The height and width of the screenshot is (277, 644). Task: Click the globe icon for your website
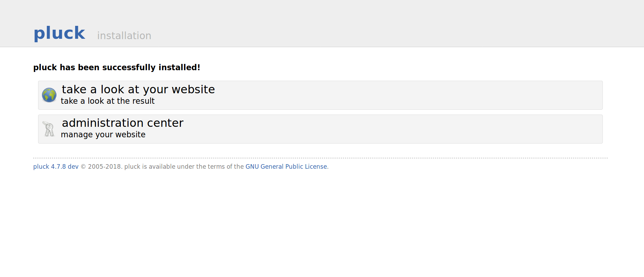point(49,95)
